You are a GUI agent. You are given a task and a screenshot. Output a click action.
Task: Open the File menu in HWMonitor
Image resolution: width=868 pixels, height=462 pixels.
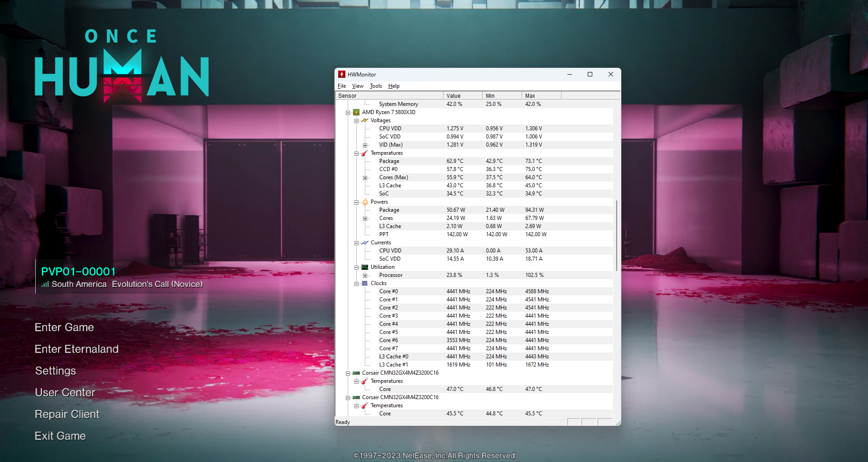tap(342, 86)
